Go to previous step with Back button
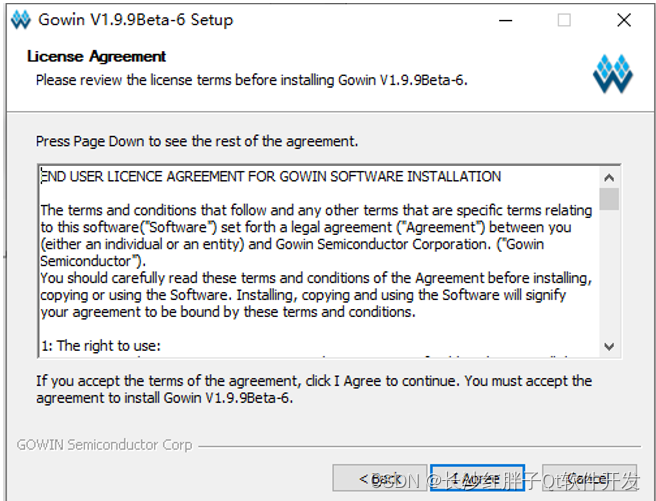 point(379,478)
